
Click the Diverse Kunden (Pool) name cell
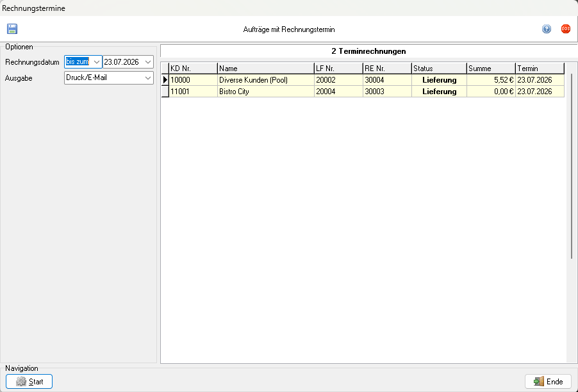tap(266, 80)
